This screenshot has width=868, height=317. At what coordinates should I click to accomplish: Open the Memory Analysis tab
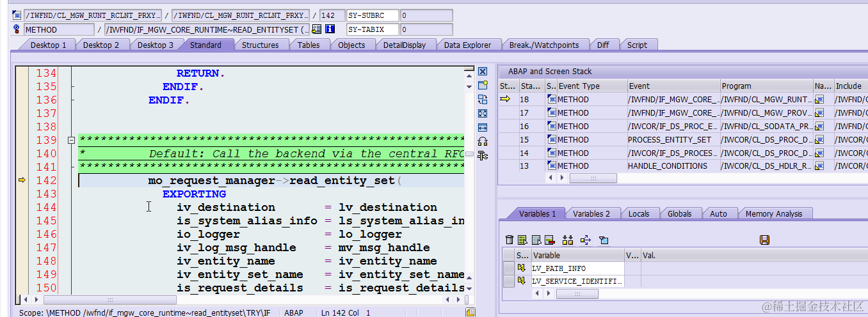(x=773, y=213)
